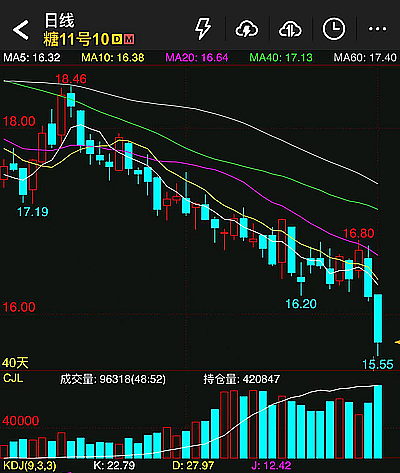Tap the cloud sync arrows icon
400x473 pixels.
[290, 29]
